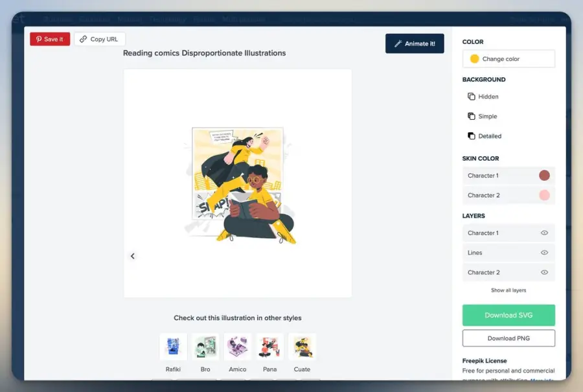Click the Pinterest logo icon in Save it
Screen dimensions: 583x392
39,39
